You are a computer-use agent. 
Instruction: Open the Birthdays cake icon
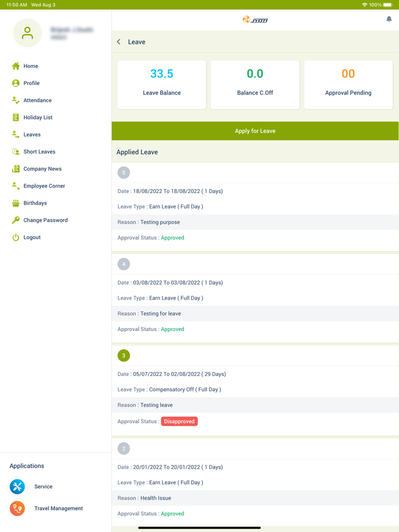(15, 203)
